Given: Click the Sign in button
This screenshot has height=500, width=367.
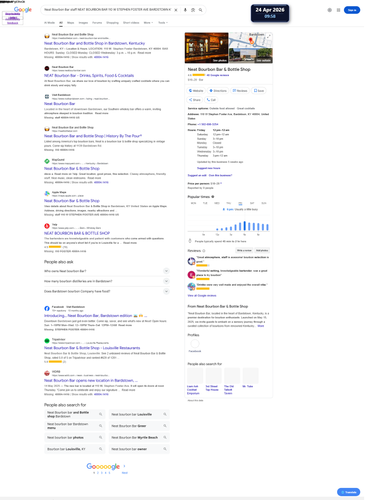Looking at the screenshot, I should click(x=352, y=10).
